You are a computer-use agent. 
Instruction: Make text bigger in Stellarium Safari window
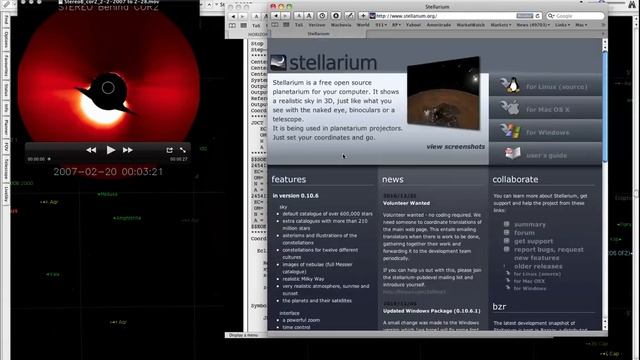(x=309, y=16)
